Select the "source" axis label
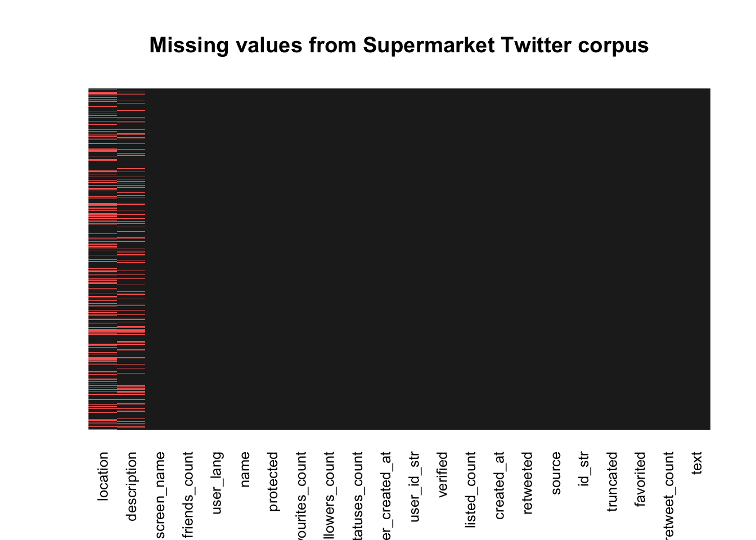This screenshot has width=756, height=540. coord(556,473)
